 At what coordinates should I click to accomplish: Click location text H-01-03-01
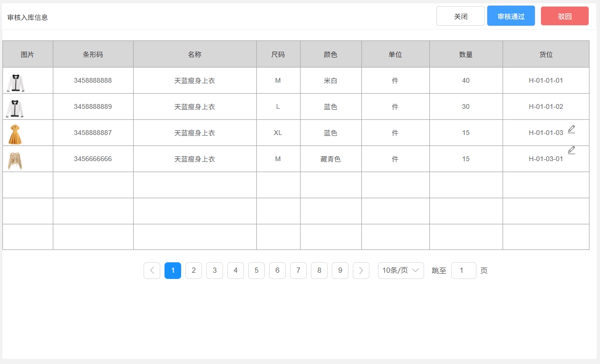(546, 159)
